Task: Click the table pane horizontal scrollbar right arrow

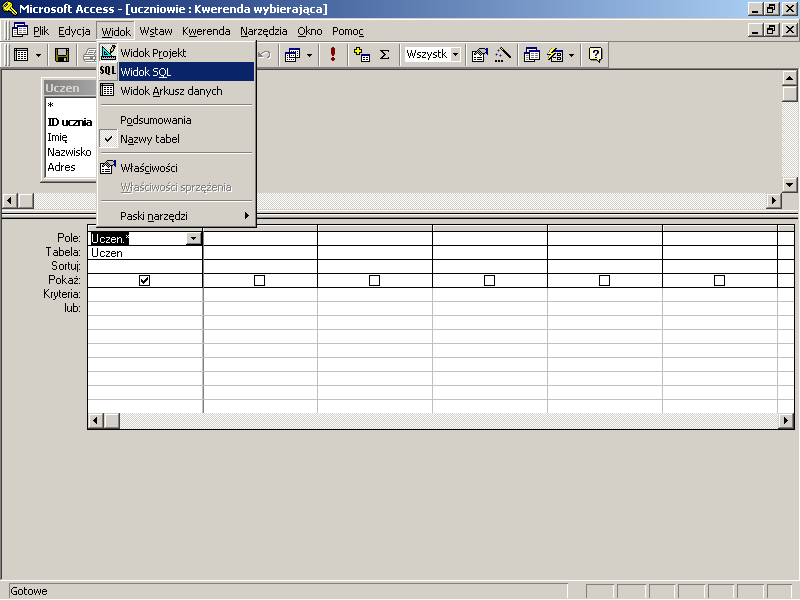Action: point(773,201)
